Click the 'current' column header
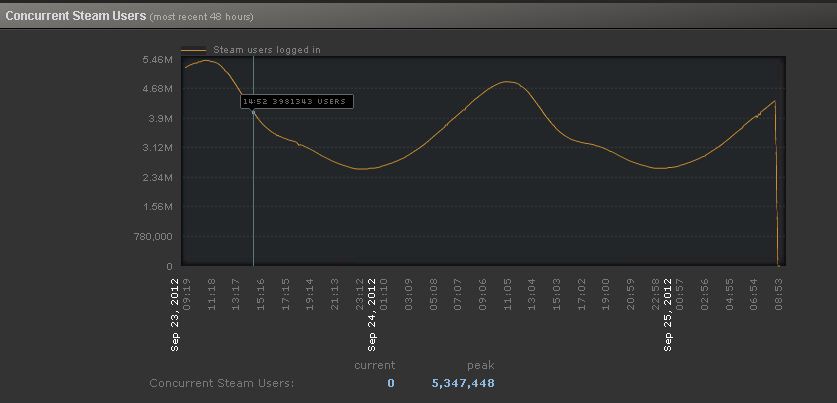The image size is (837, 403). pyautogui.click(x=375, y=366)
